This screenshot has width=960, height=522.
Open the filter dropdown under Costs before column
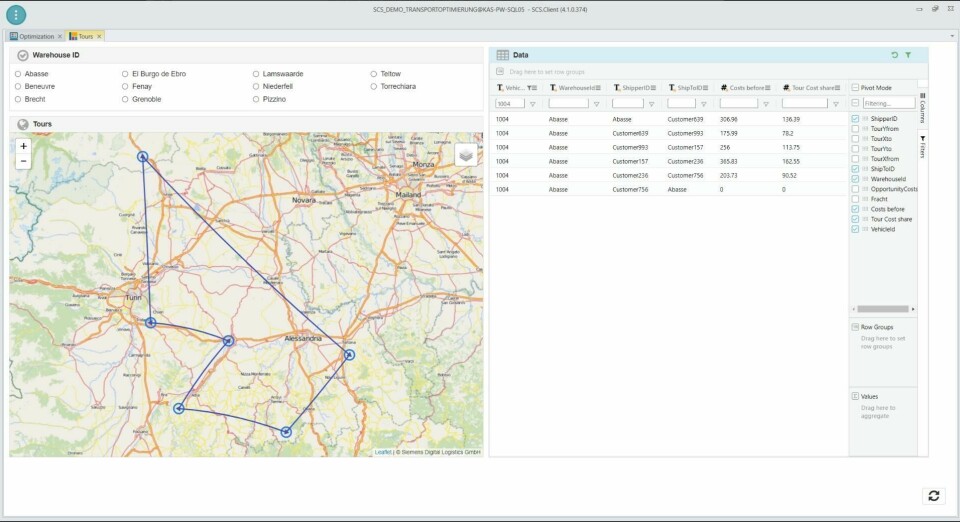pos(768,103)
